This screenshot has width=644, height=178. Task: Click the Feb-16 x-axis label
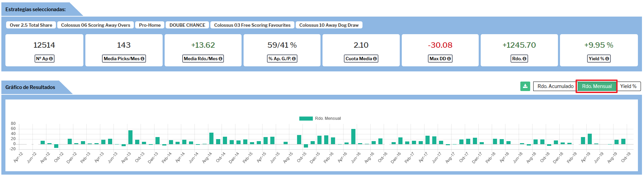pos(329,157)
